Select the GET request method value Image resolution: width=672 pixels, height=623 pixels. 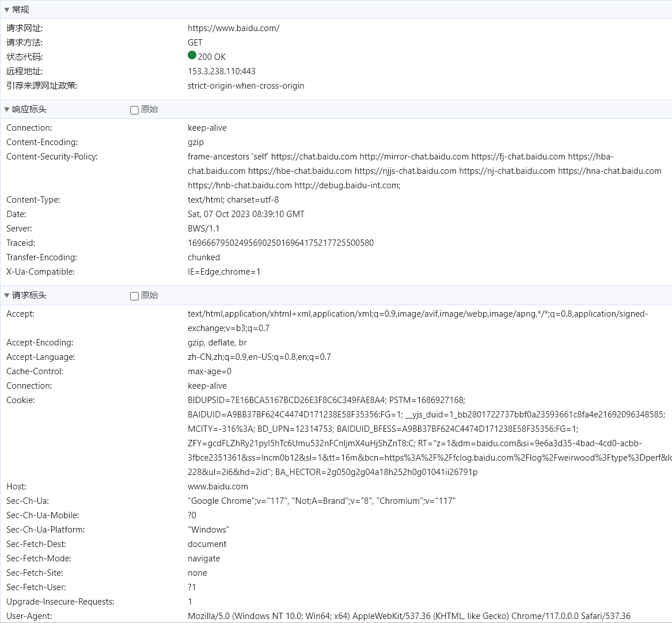tap(195, 43)
